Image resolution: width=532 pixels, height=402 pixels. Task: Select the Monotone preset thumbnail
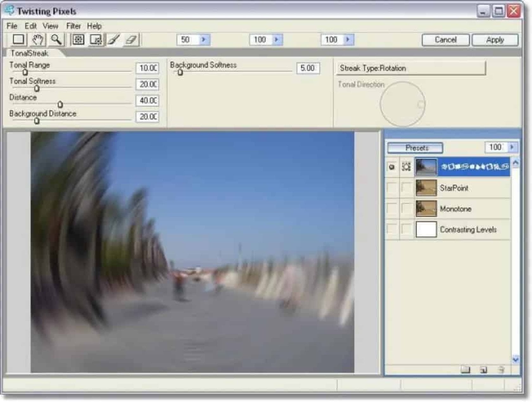pyautogui.click(x=426, y=209)
